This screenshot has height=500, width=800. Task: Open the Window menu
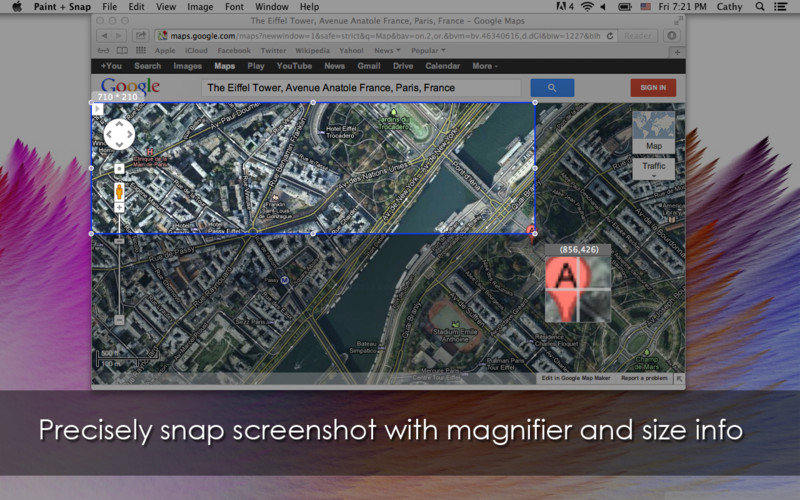coord(271,7)
